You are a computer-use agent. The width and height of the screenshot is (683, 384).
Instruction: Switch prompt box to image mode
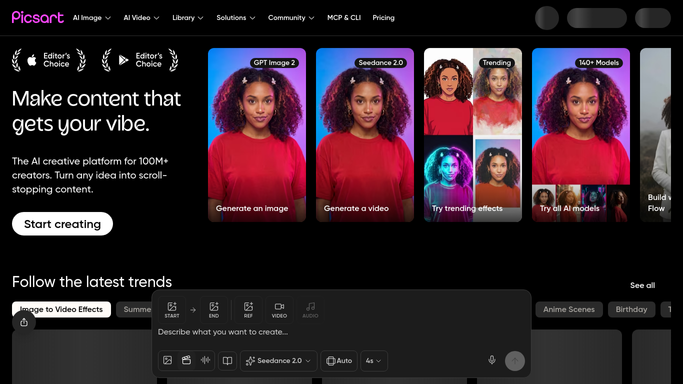coord(168,360)
